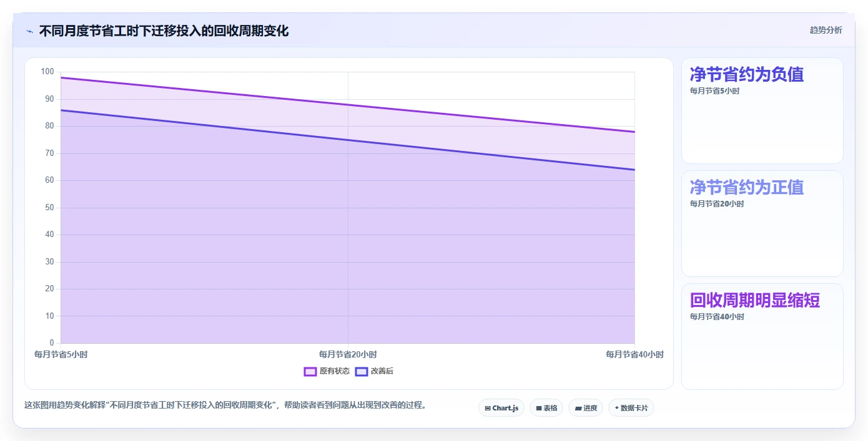This screenshot has height=441, width=868.
Task: Select the 表格 tag
Action: pyautogui.click(x=546, y=408)
